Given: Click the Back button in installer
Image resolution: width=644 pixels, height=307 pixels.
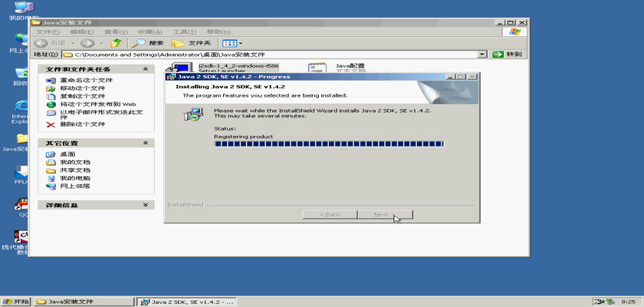Looking at the screenshot, I should (x=330, y=215).
